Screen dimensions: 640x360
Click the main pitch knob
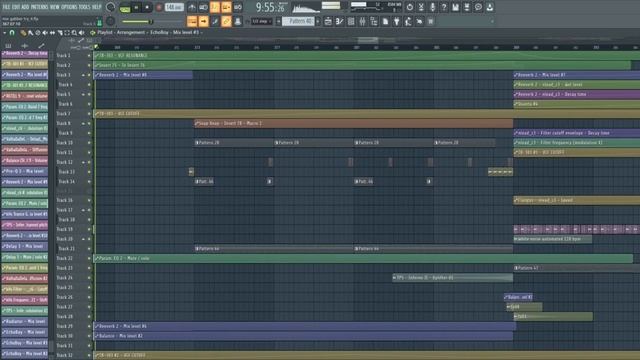click(x=110, y=21)
